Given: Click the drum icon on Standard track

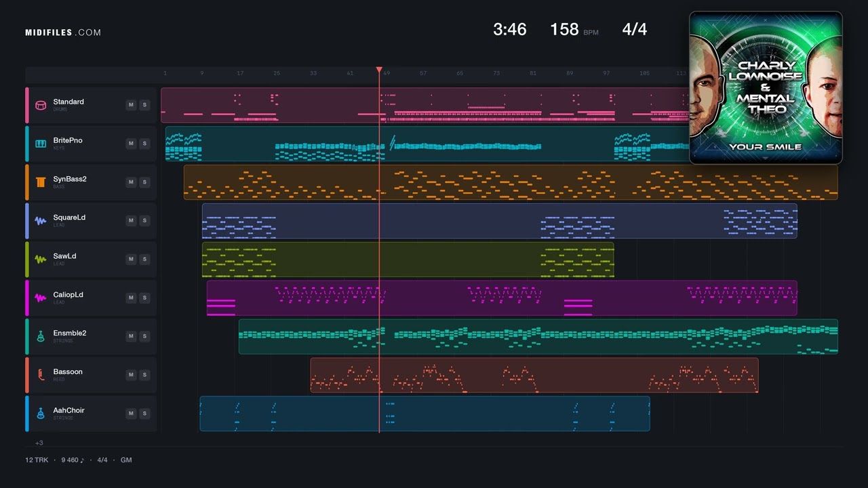Looking at the screenshot, I should 41,105.
